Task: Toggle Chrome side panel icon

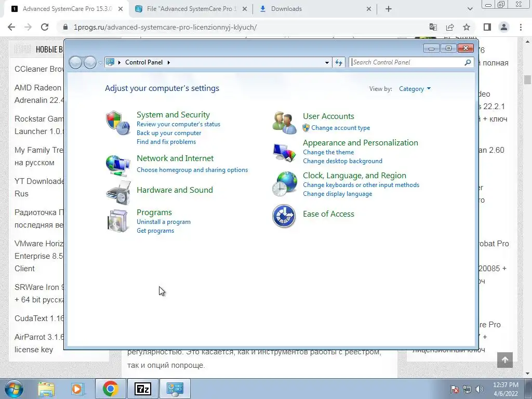Action: 487,27
